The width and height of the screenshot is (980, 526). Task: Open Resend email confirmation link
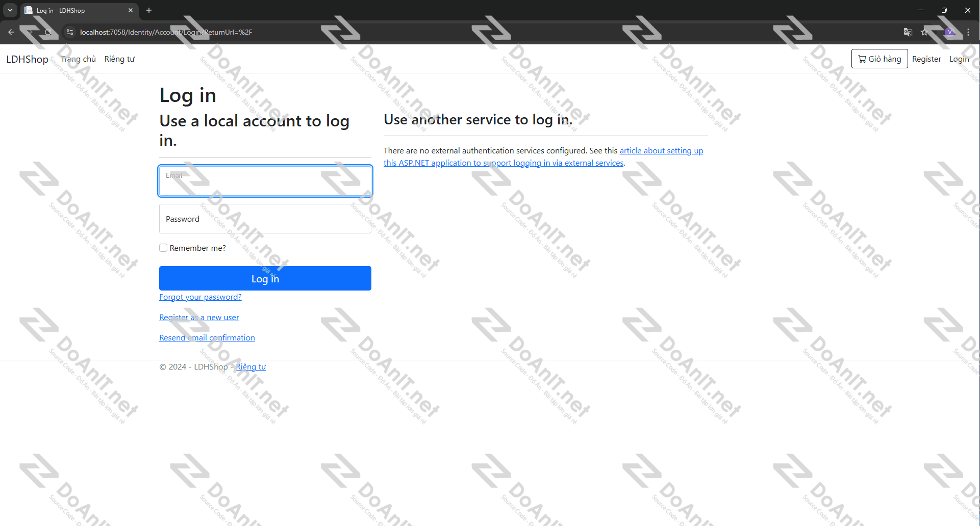coord(207,338)
